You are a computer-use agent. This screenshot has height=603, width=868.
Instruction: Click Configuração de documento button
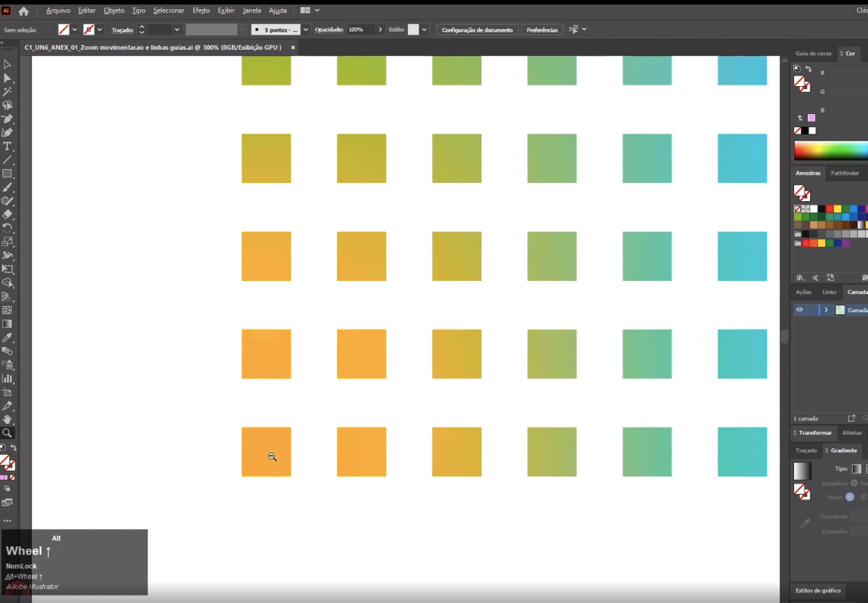click(x=477, y=30)
